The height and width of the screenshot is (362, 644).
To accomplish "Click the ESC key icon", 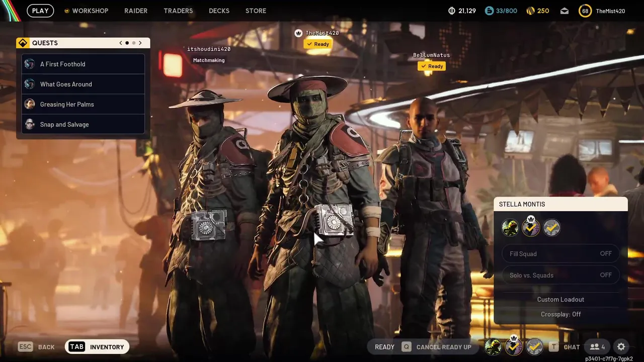I will (x=25, y=347).
